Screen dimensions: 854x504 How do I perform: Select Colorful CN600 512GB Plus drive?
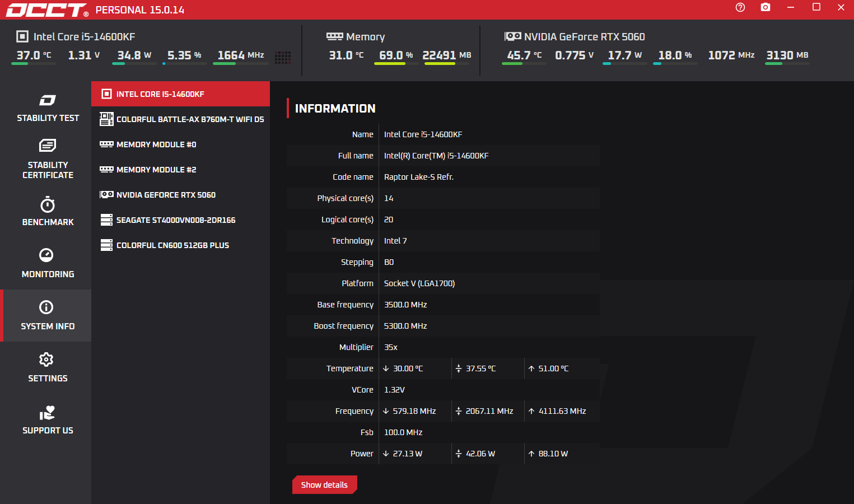pos(180,245)
